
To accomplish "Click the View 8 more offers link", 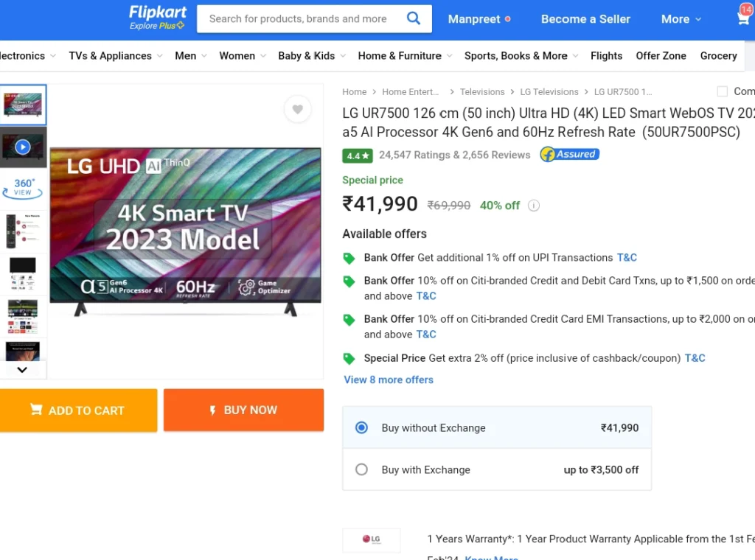I will (x=389, y=379).
